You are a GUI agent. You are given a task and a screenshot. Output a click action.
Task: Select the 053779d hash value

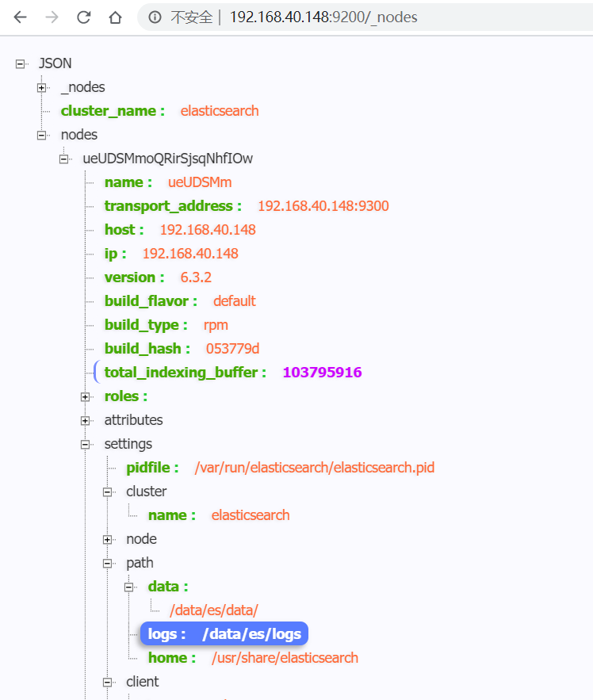point(232,349)
